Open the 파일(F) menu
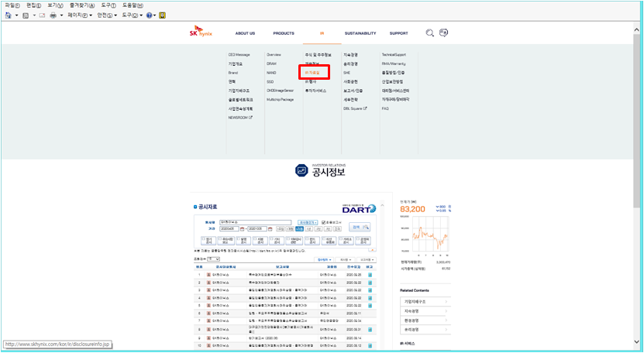The height and width of the screenshot is (353, 644). [12, 5]
